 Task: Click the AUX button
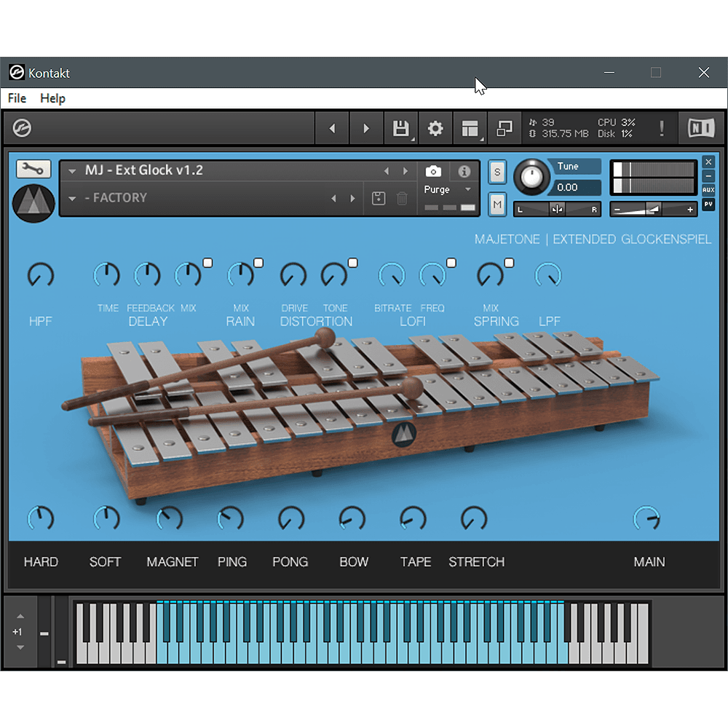click(708, 190)
